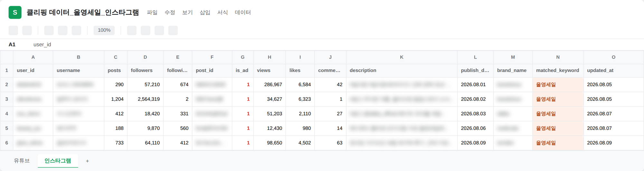Image resolution: width=644 pixels, height=171 pixels.
Task: Open the 데이터 menu
Action: 243,13
